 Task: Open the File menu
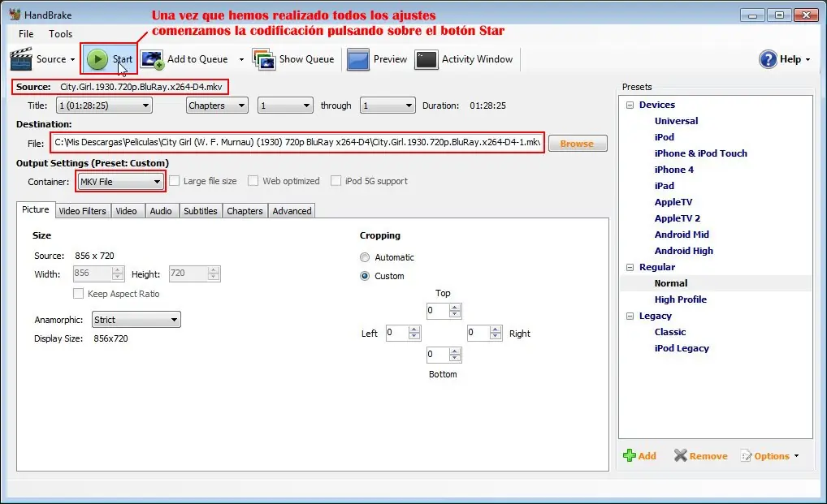tap(26, 34)
